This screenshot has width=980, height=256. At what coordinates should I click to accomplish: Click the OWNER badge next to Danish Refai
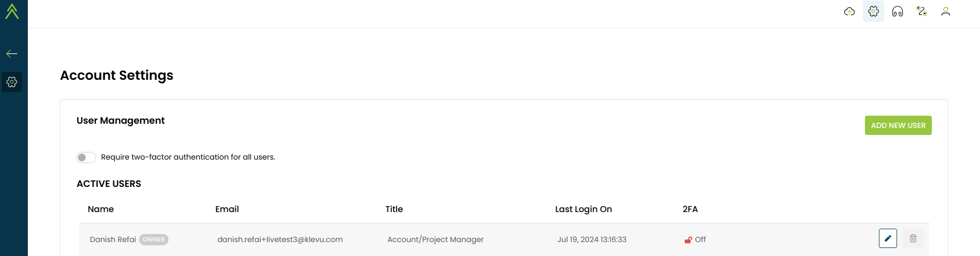154,239
